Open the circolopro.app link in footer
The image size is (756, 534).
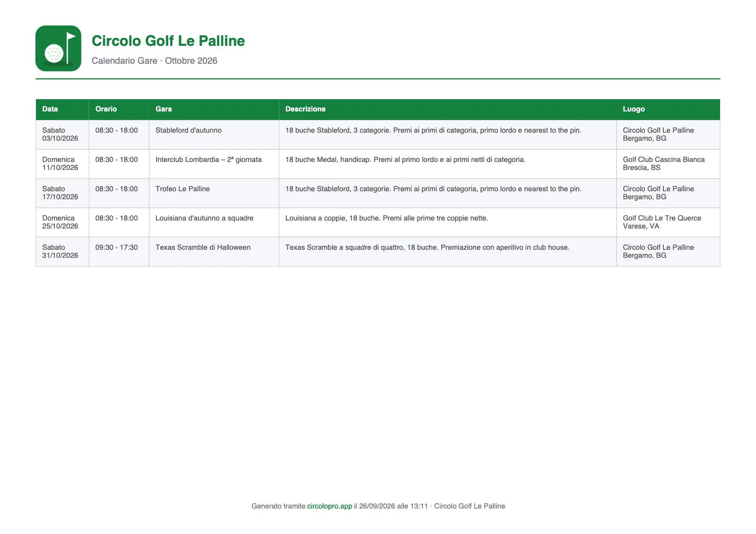pos(329,506)
